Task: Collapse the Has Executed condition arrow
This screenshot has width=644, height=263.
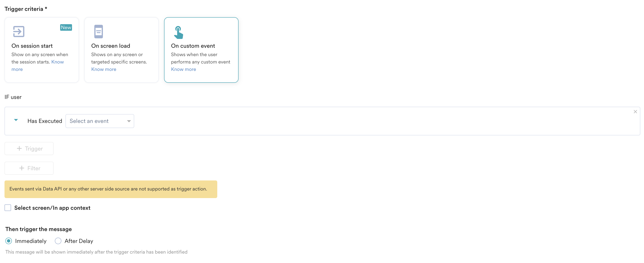Action: click(x=16, y=120)
